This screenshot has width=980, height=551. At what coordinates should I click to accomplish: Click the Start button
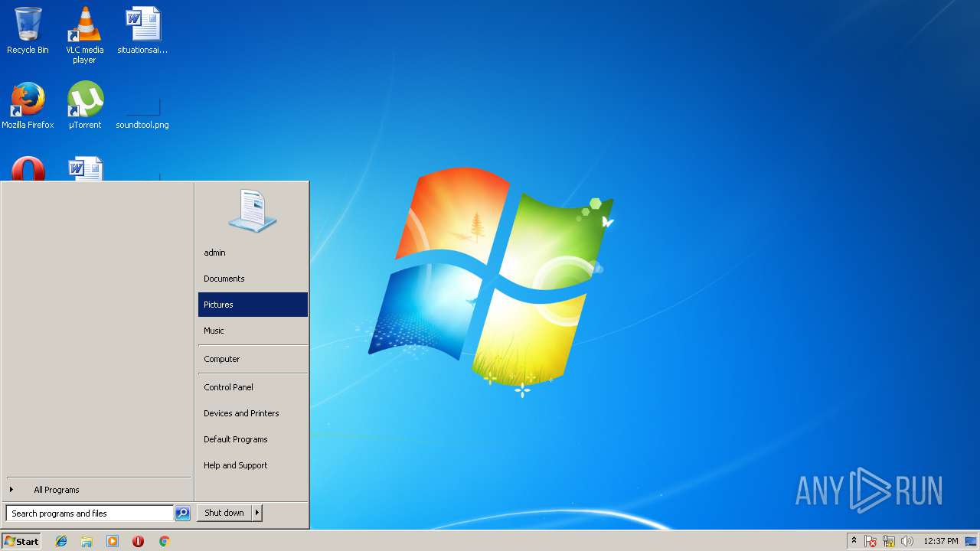point(21,541)
